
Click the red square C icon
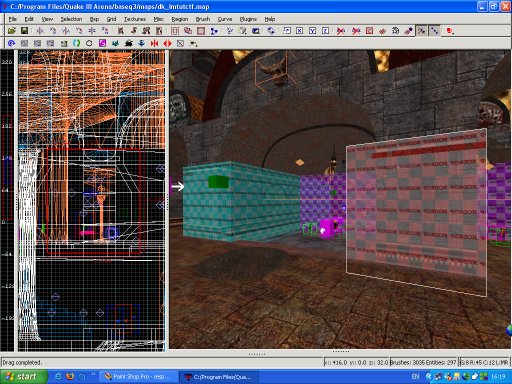[x=369, y=31]
